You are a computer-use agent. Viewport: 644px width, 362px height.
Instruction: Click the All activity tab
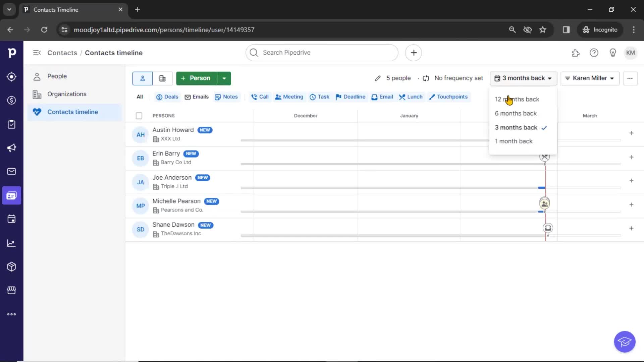(x=140, y=96)
